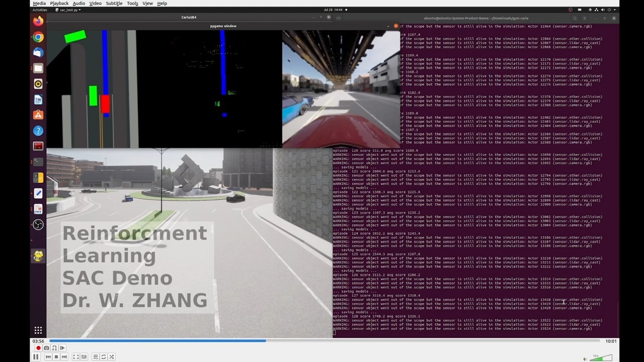644x362 pixels.
Task: Open the Playback menu
Action: coord(59,4)
